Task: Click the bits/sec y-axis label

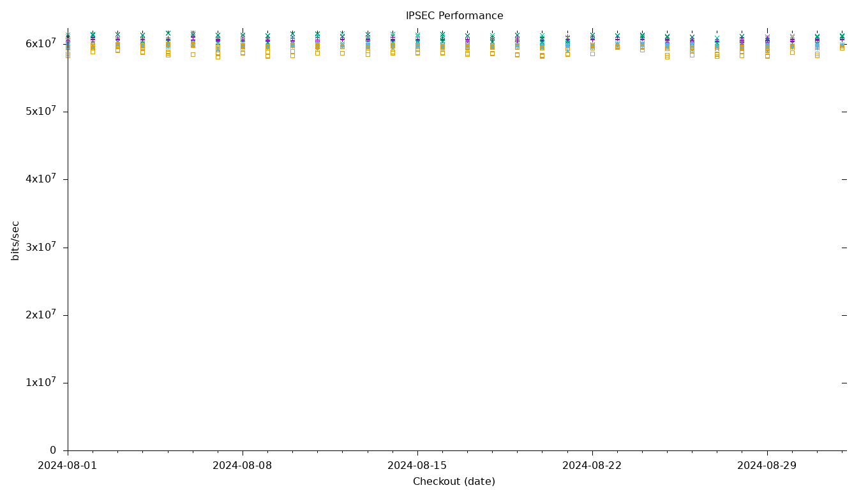Action: 15,241
